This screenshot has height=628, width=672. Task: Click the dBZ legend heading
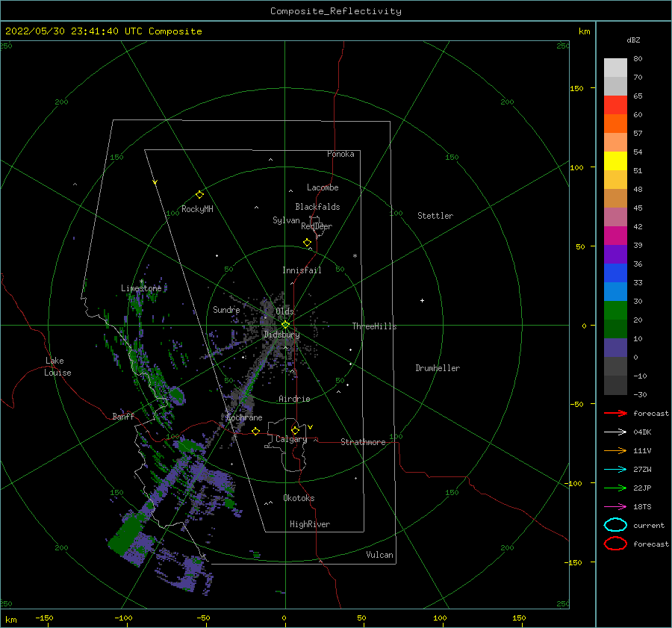pos(633,40)
